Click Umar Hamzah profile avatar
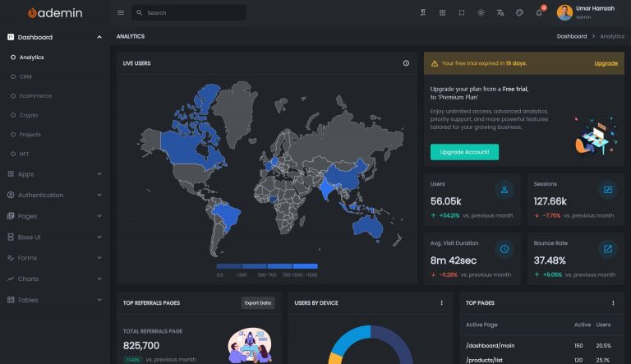 (564, 13)
